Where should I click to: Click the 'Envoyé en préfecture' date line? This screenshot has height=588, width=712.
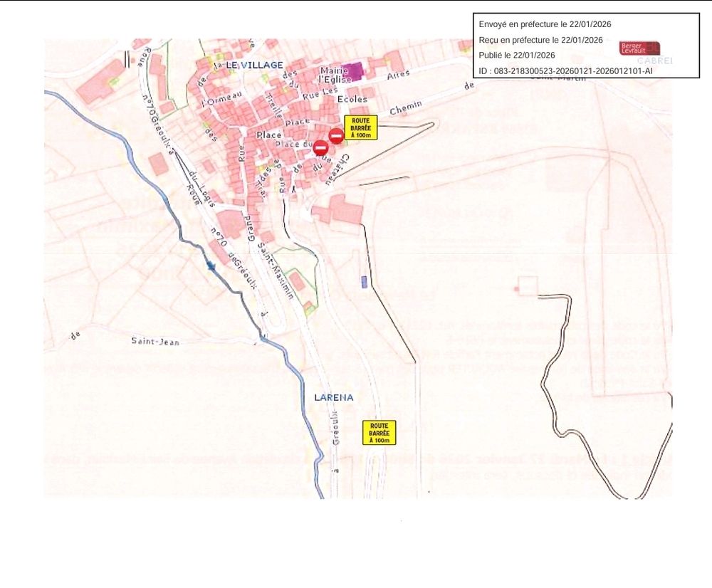coord(545,24)
